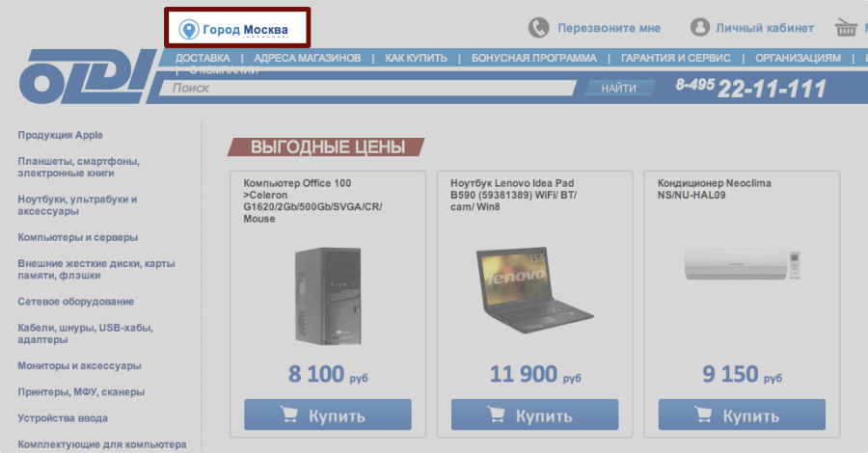Click the 11 900 руб price
Image resolution: width=868 pixels, height=453 pixels.
click(x=534, y=375)
